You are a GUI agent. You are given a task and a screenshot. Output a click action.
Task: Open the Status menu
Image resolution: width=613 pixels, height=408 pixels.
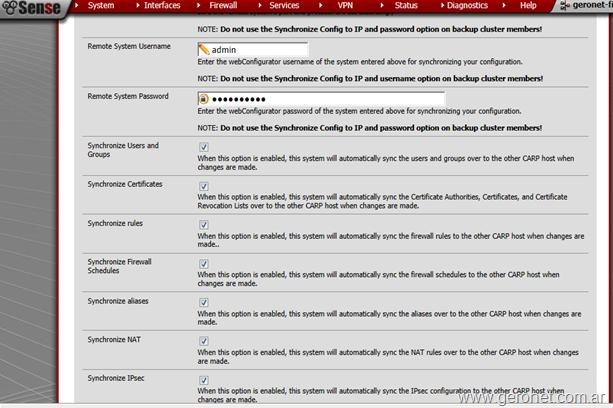click(x=406, y=5)
